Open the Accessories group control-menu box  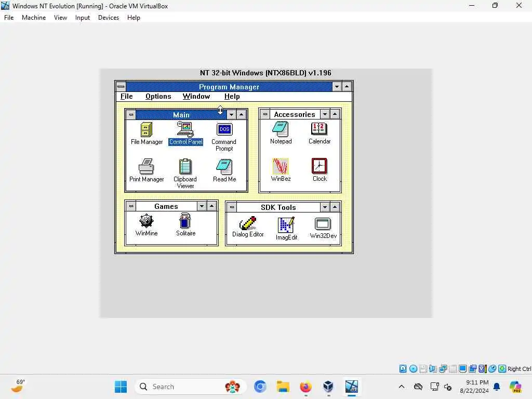(265, 114)
